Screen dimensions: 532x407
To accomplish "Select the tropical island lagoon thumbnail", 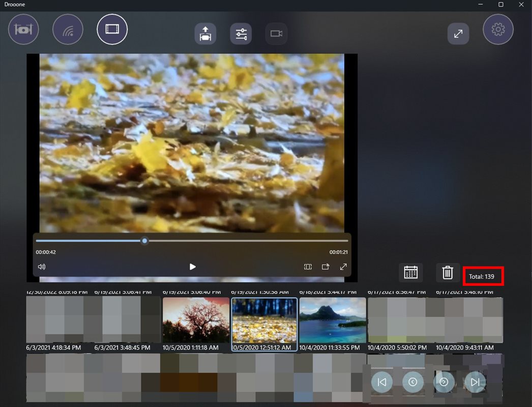I will 333,320.
